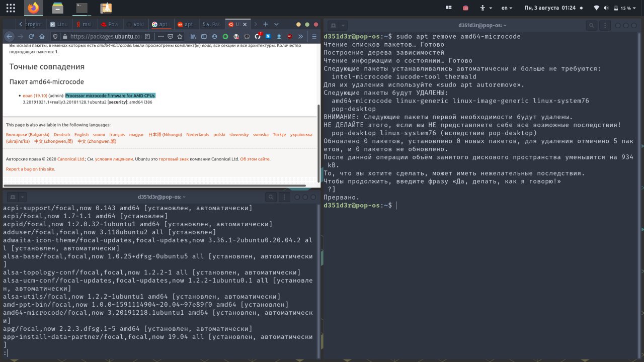644x362 pixels.
Task: Open the accessibility menu in top bar
Action: 485,8
